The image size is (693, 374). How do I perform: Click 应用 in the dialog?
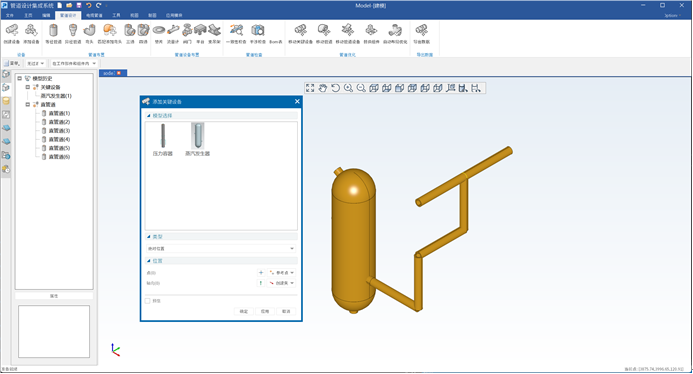[265, 311]
